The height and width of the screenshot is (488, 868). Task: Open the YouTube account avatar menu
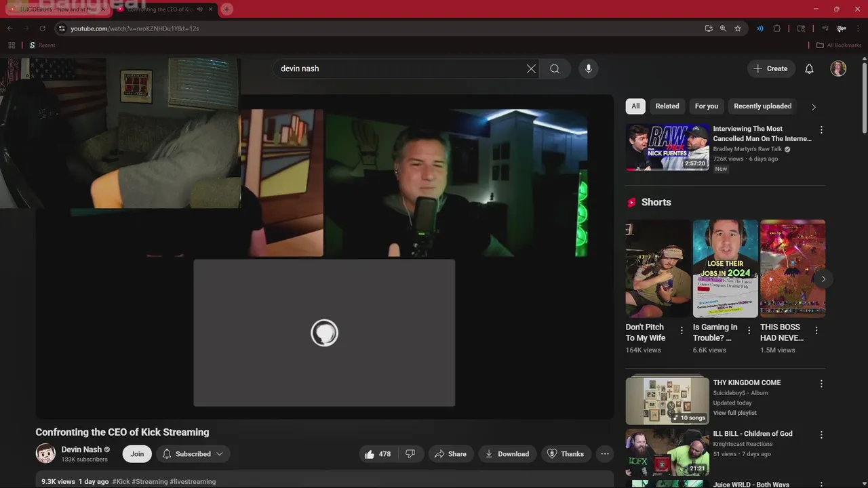[x=838, y=68]
